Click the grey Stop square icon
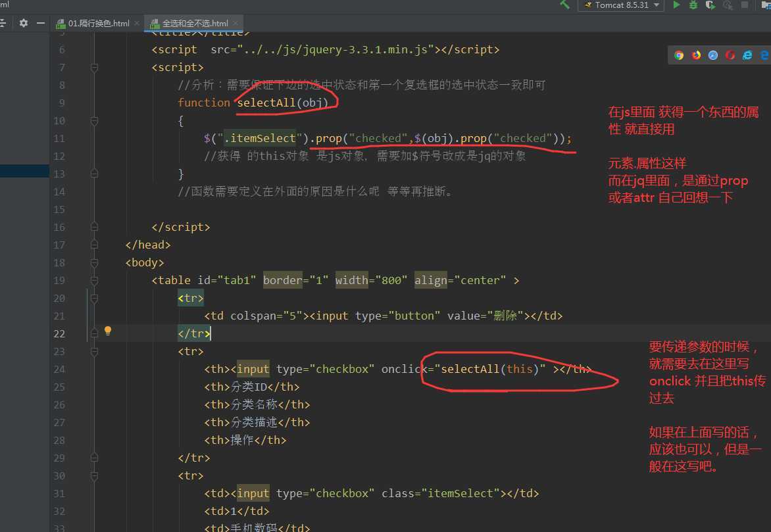The height and width of the screenshot is (532, 771). [x=745, y=5]
